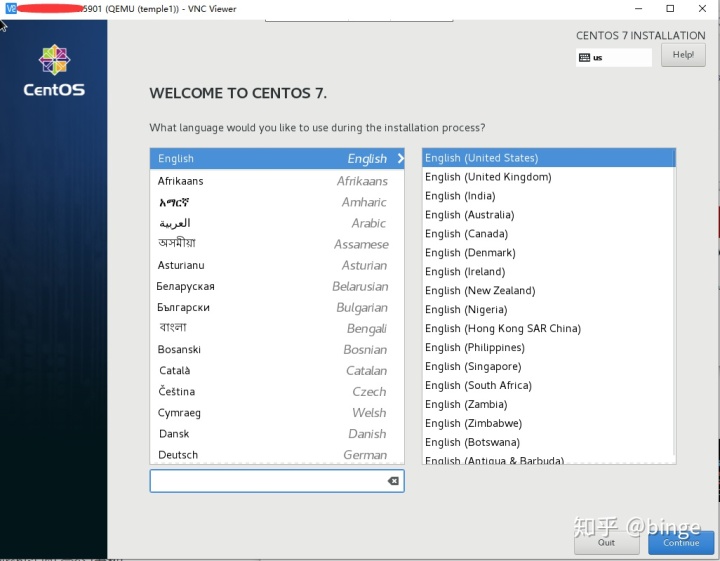720x561 pixels.
Task: Minimize the VNC Viewer window
Action: pyautogui.click(x=639, y=8)
